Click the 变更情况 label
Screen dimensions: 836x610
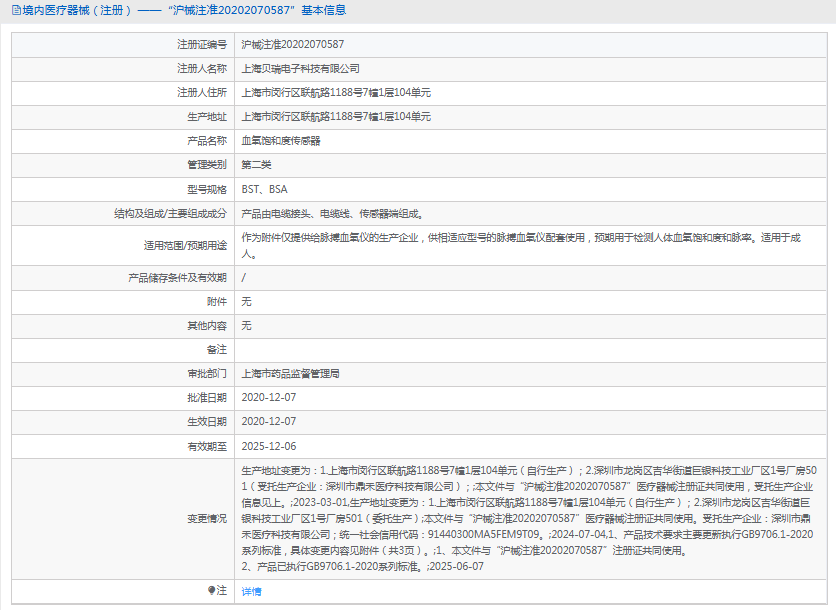click(x=207, y=518)
